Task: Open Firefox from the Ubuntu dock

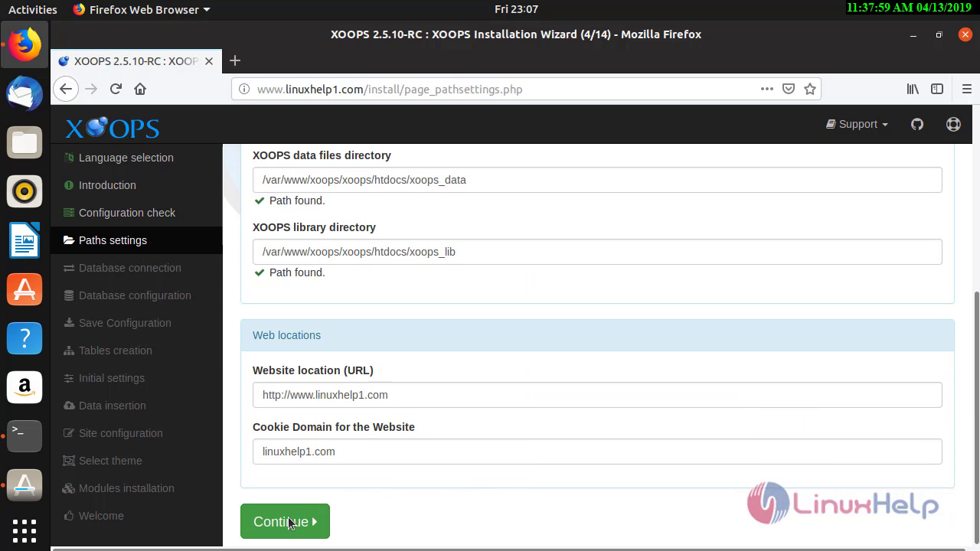Action: [x=24, y=45]
